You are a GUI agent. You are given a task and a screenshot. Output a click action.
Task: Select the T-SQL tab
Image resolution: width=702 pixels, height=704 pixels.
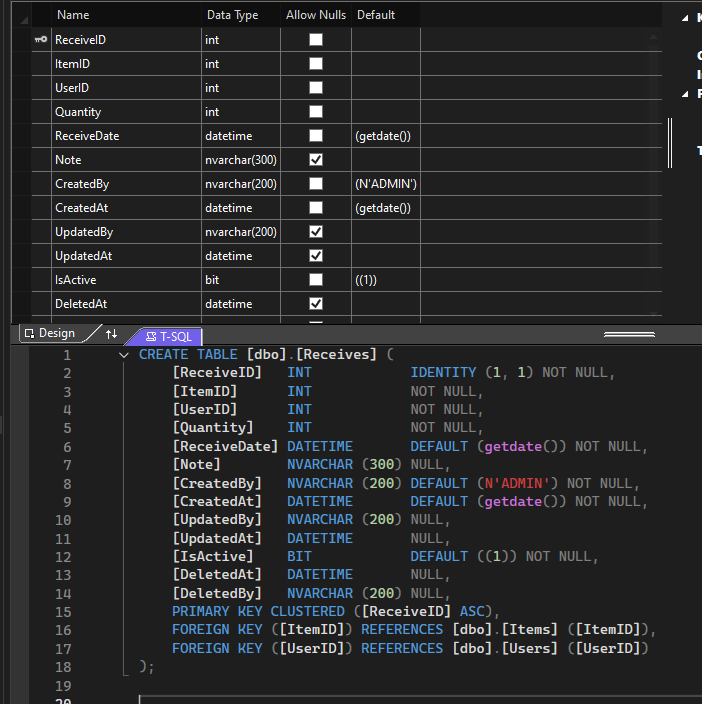pyautogui.click(x=167, y=336)
